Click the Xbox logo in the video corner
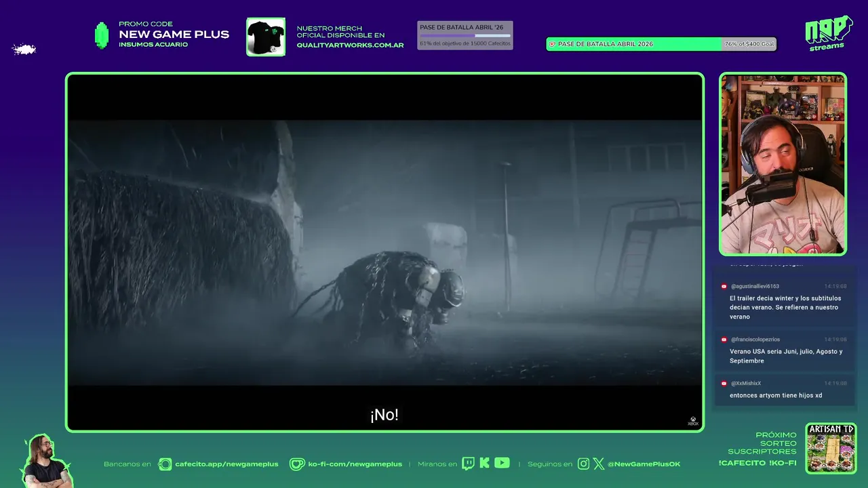The image size is (868, 488). click(x=692, y=421)
